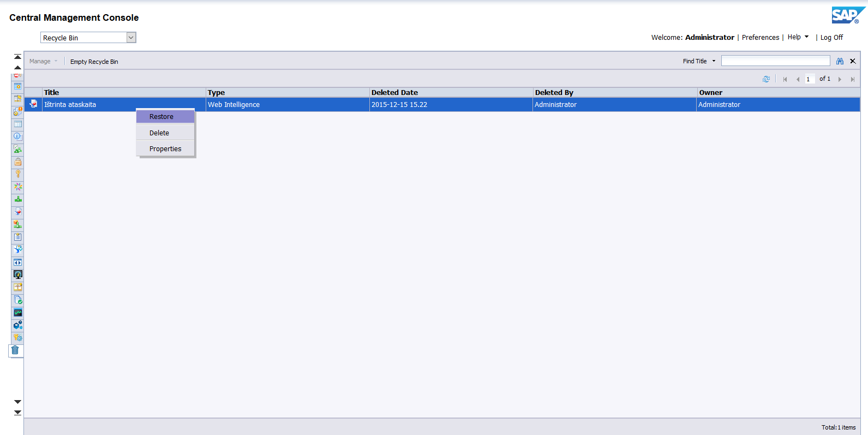Click the sidebar down arrow
Screen dimensions: 868x435
click(17, 402)
